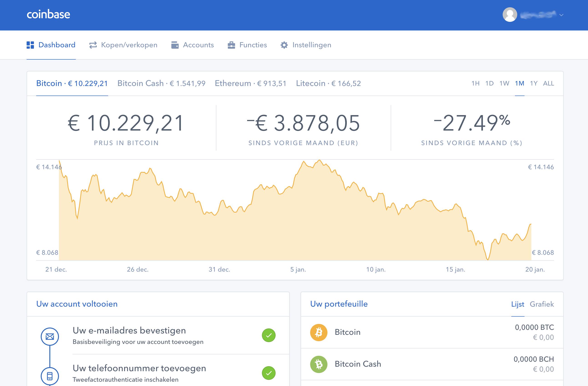Open the Dashboard tab
This screenshot has width=588, height=386.
point(51,45)
